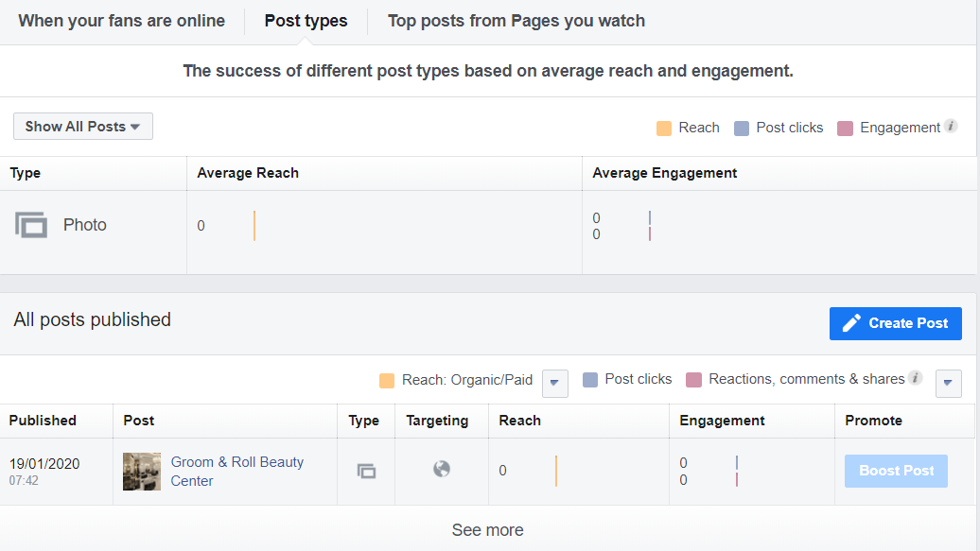
Task: Open the Show All Posts dropdown
Action: point(83,127)
